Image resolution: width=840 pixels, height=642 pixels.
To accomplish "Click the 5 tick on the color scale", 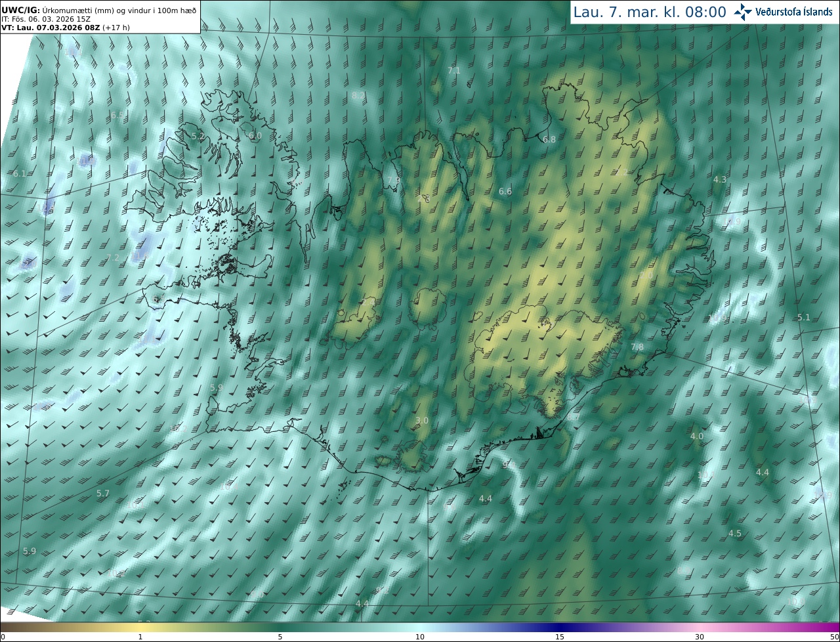I will coord(280,637).
